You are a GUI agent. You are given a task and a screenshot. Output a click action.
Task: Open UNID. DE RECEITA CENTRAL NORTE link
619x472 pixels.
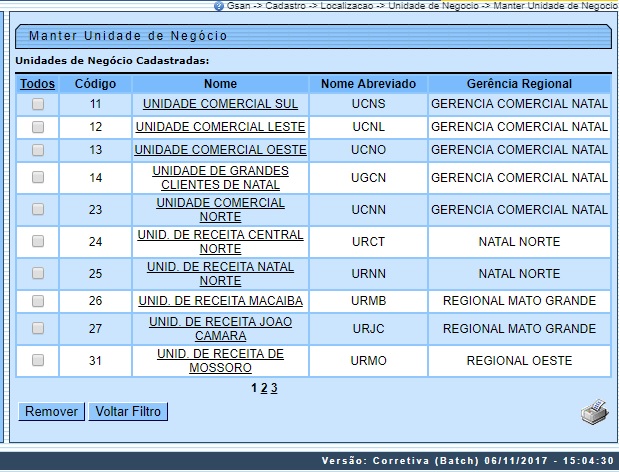tap(220, 242)
